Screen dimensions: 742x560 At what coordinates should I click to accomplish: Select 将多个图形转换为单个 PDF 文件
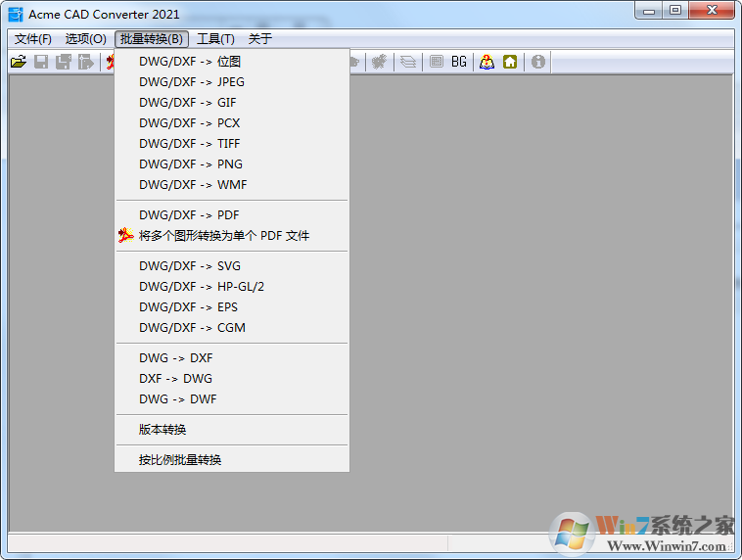click(232, 236)
